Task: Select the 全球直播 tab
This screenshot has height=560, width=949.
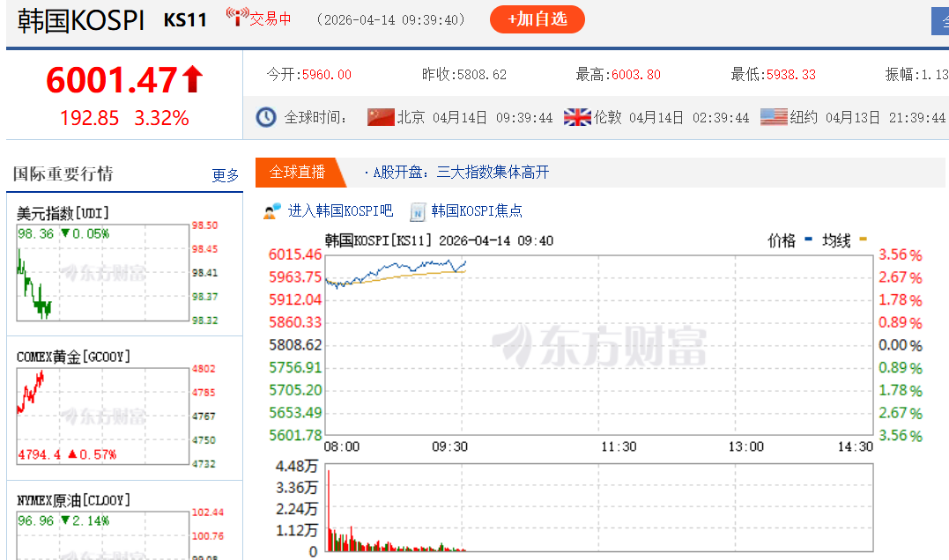Action: click(x=297, y=173)
